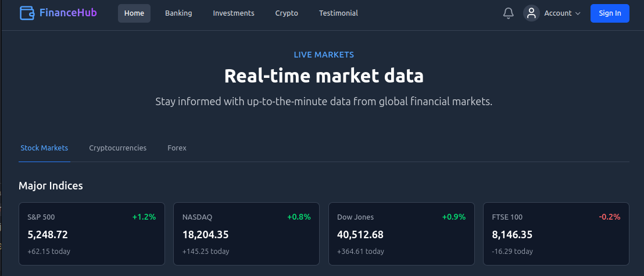Open the NASDAQ index card
Viewport: 644px width, 276px height.
click(x=246, y=234)
